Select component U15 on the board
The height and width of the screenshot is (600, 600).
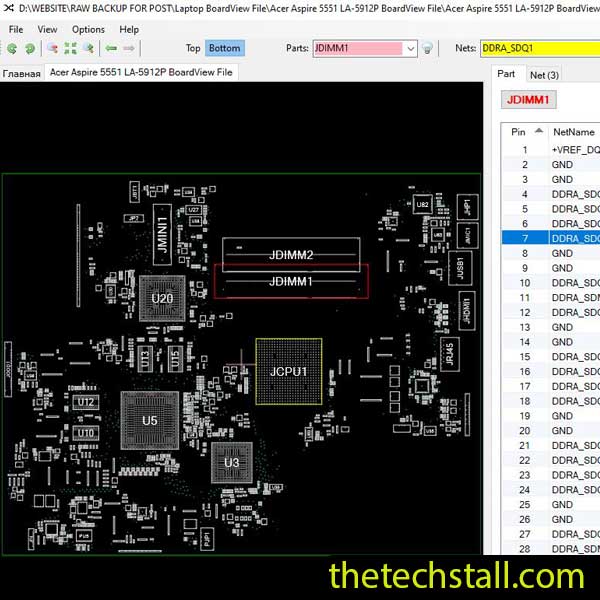(175, 359)
